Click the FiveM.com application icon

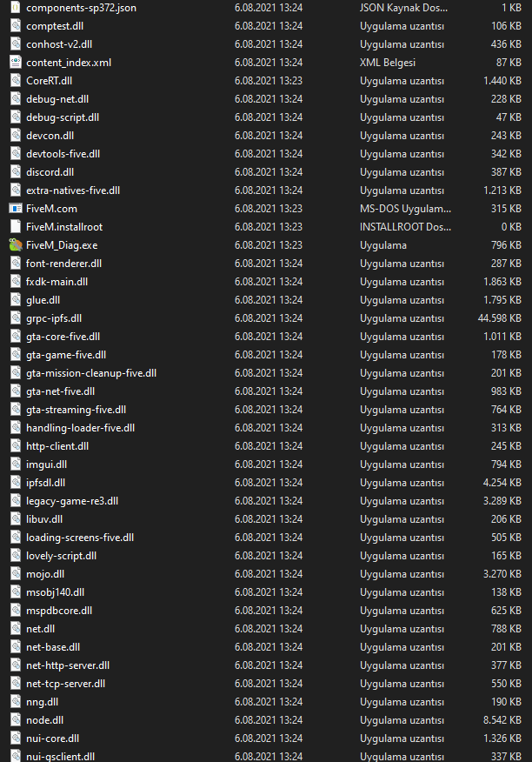tap(16, 209)
